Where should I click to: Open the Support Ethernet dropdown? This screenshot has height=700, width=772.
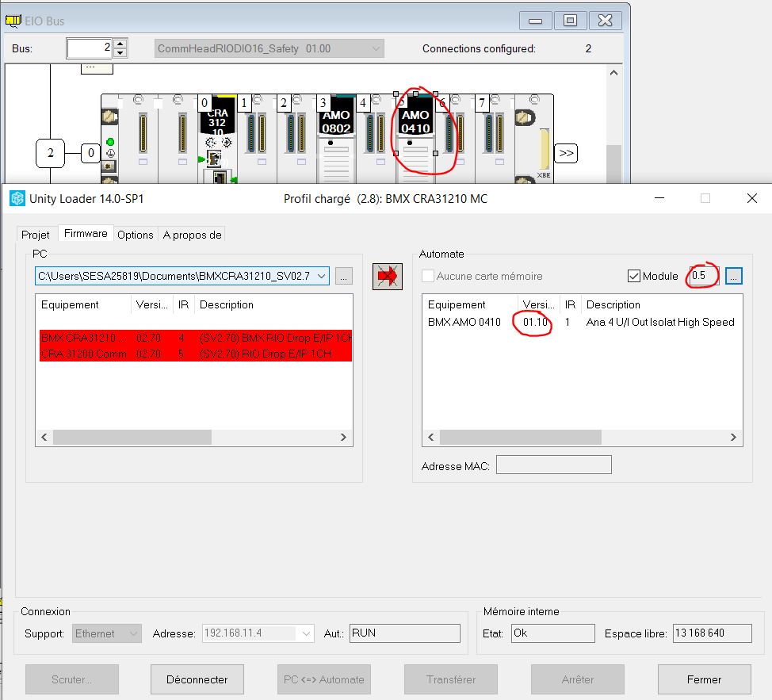(133, 633)
